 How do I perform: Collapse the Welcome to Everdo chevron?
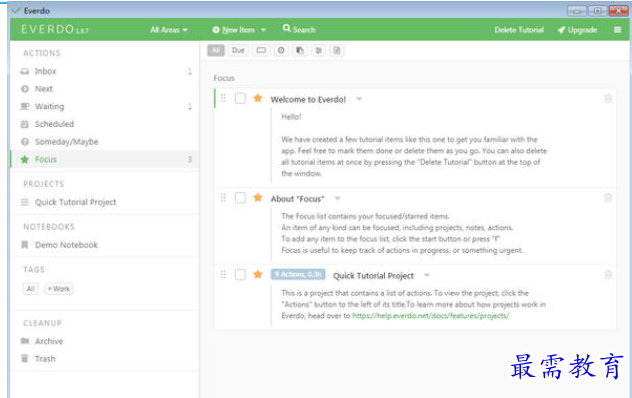pos(359,99)
